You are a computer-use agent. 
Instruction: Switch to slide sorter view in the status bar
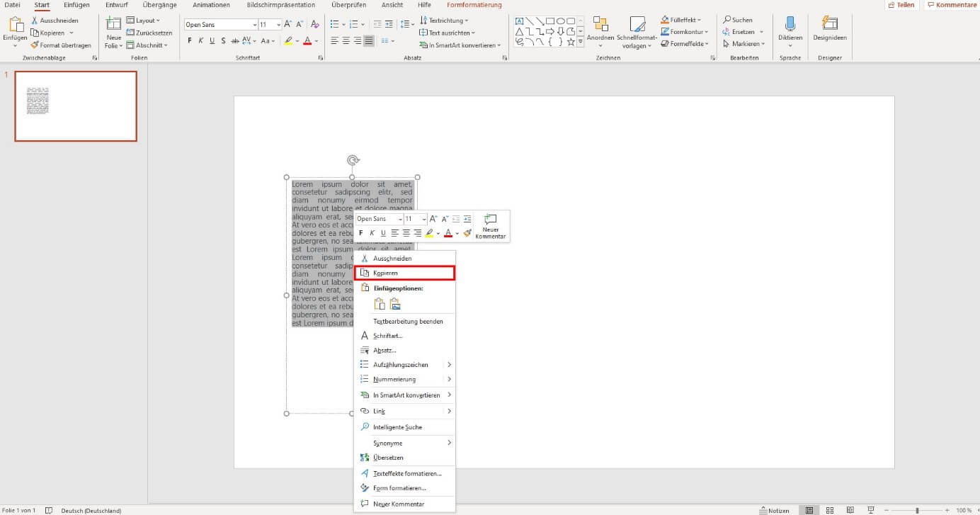[x=829, y=510]
